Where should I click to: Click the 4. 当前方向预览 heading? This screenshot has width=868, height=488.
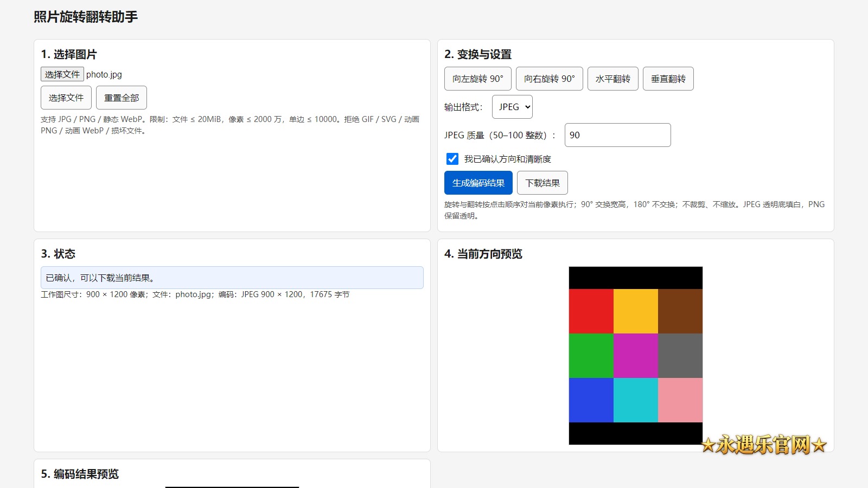click(483, 254)
